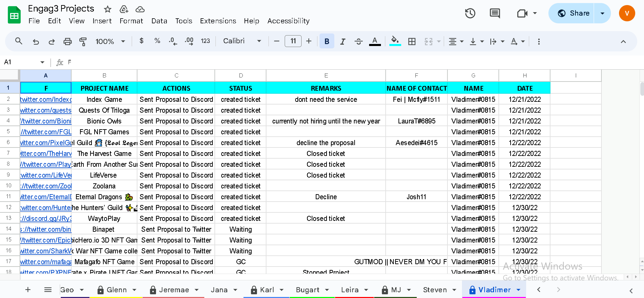Open more number formats (123)
The width and height of the screenshot is (644, 298).
(x=205, y=41)
